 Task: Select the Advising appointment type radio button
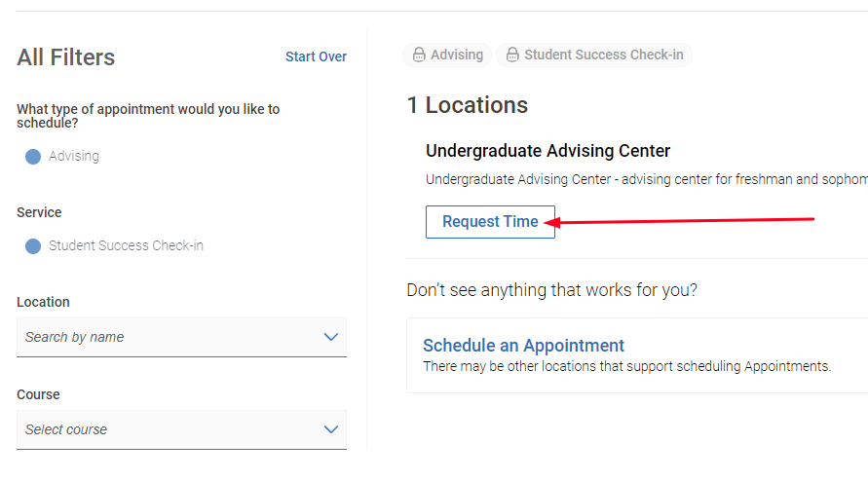click(33, 157)
